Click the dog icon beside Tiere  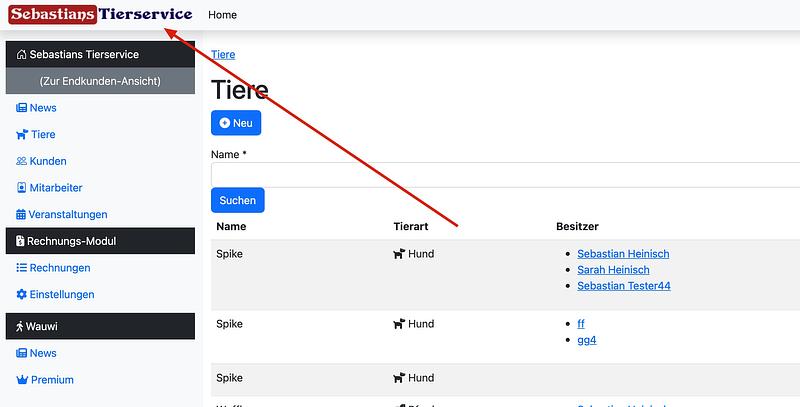click(21, 135)
